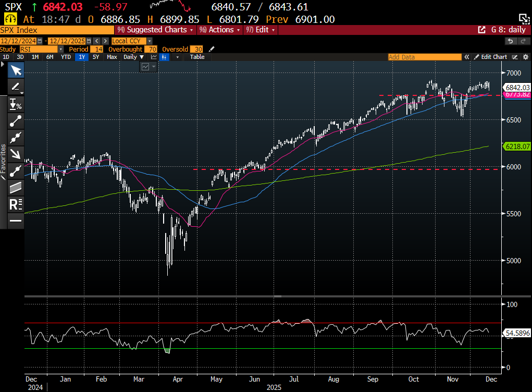Select the 5Y time range
The width and height of the screenshot is (532, 392).
pyautogui.click(x=96, y=57)
